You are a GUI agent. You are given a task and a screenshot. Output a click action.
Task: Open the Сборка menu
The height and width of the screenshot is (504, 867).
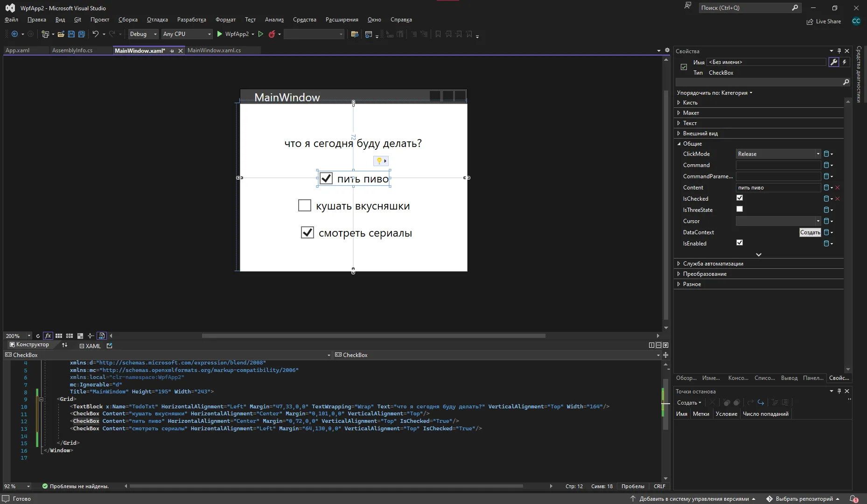pos(128,20)
